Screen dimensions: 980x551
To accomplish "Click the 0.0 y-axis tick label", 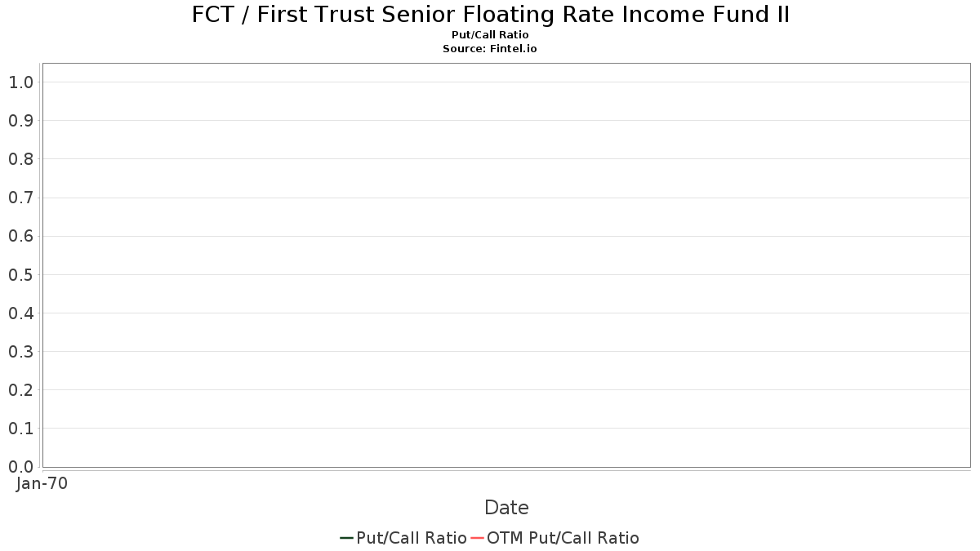I will tap(21, 466).
